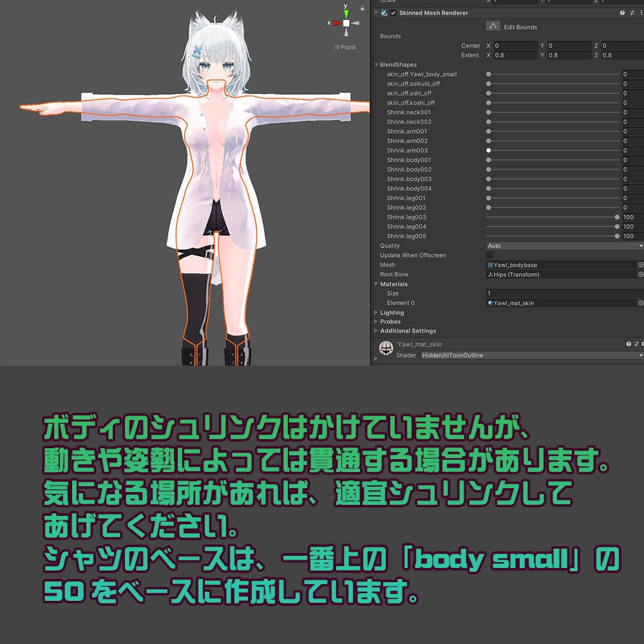
Task: Open object picker for Mesh field
Action: point(640,265)
